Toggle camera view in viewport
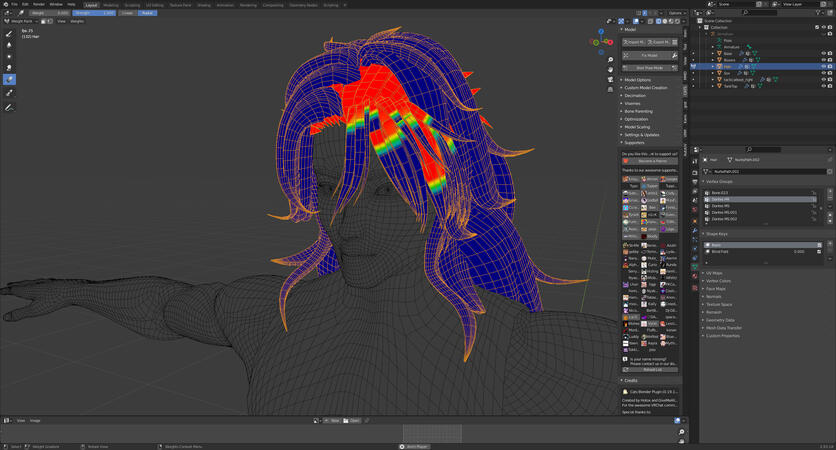 tap(610, 80)
